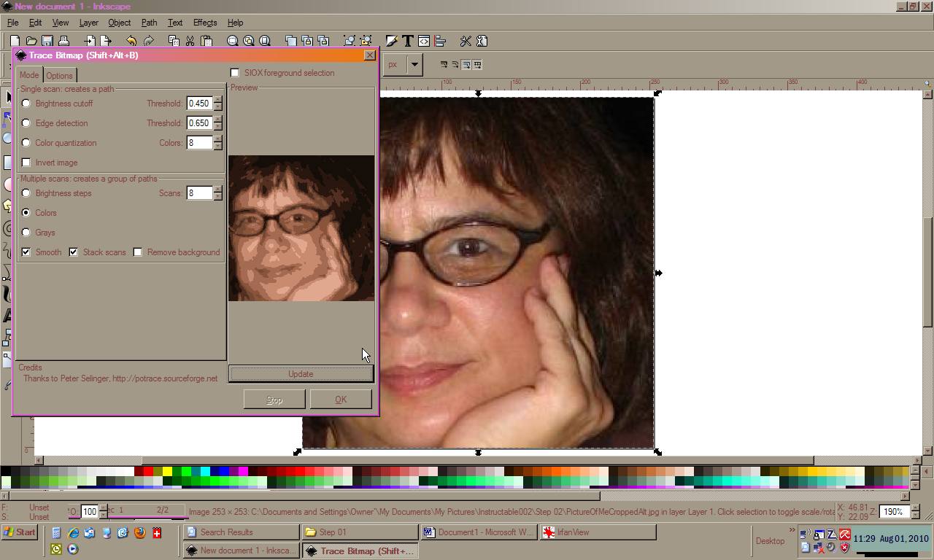Click the Paste clipboard icon
The height and width of the screenshot is (560, 934).
pyautogui.click(x=206, y=42)
